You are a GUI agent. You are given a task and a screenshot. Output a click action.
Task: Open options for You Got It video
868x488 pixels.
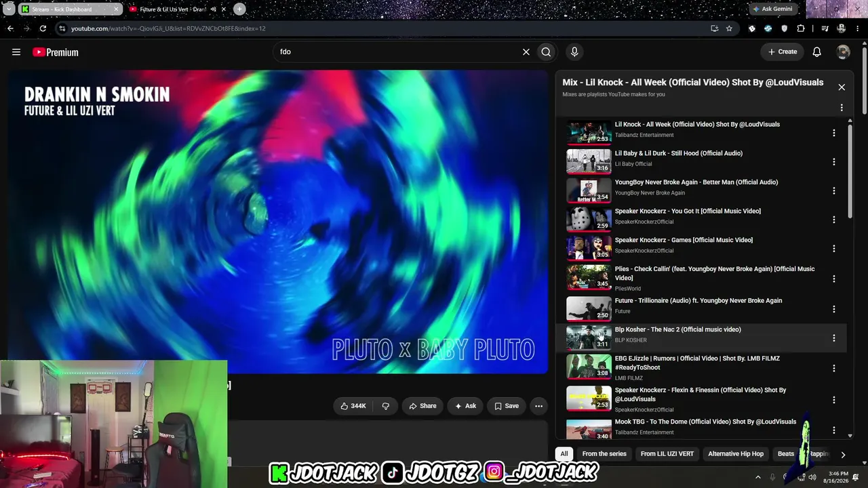(x=834, y=220)
